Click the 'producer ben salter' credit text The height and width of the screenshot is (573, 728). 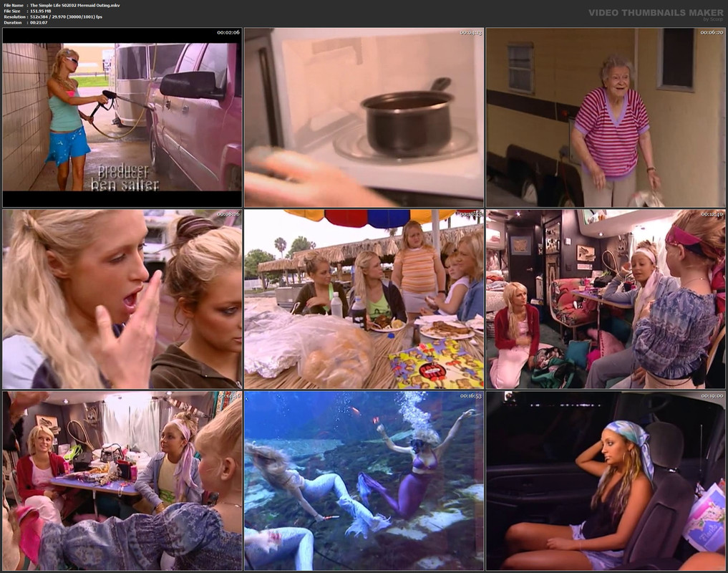tap(125, 178)
